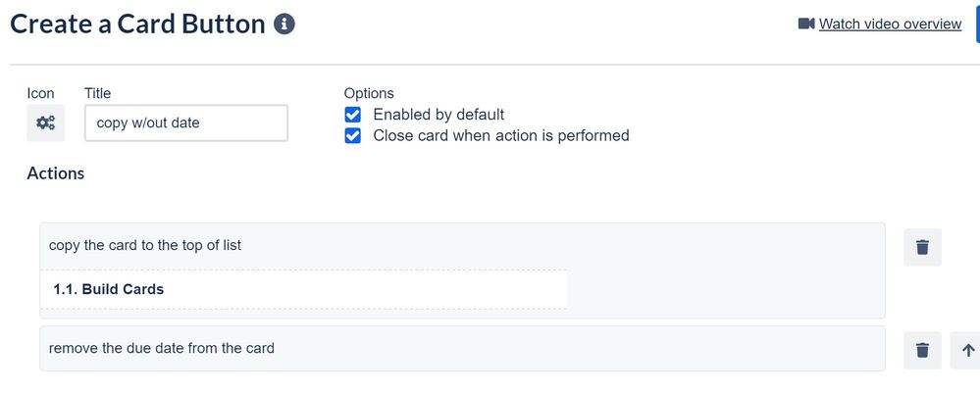Screen dimensions: 980x393
Task: Click the Close card when action is performed label
Action: tap(501, 135)
